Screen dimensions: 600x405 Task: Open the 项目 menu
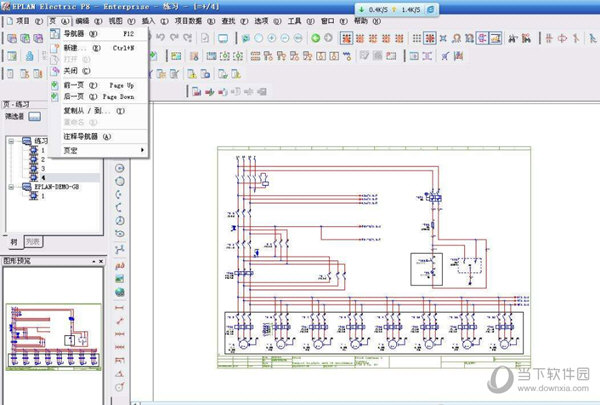pos(29,21)
